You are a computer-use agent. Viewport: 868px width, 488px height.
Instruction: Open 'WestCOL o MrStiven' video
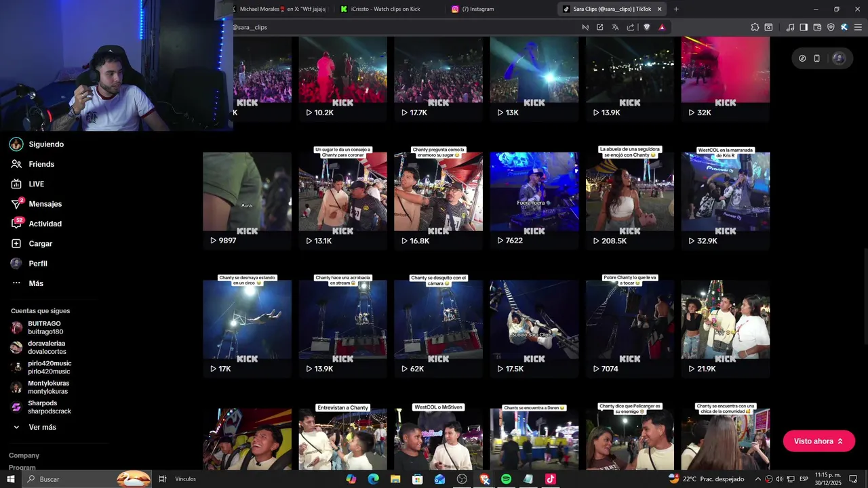[x=439, y=436]
